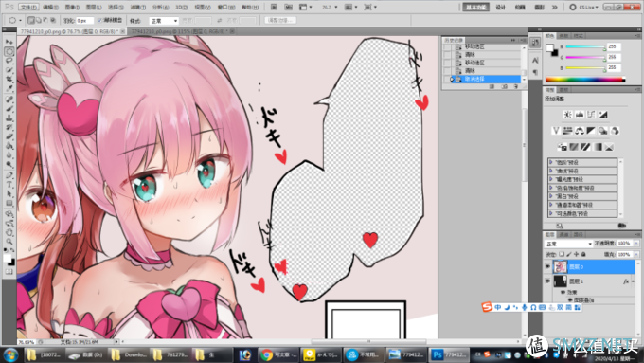Open the layer blend mode dropdown

(x=568, y=244)
